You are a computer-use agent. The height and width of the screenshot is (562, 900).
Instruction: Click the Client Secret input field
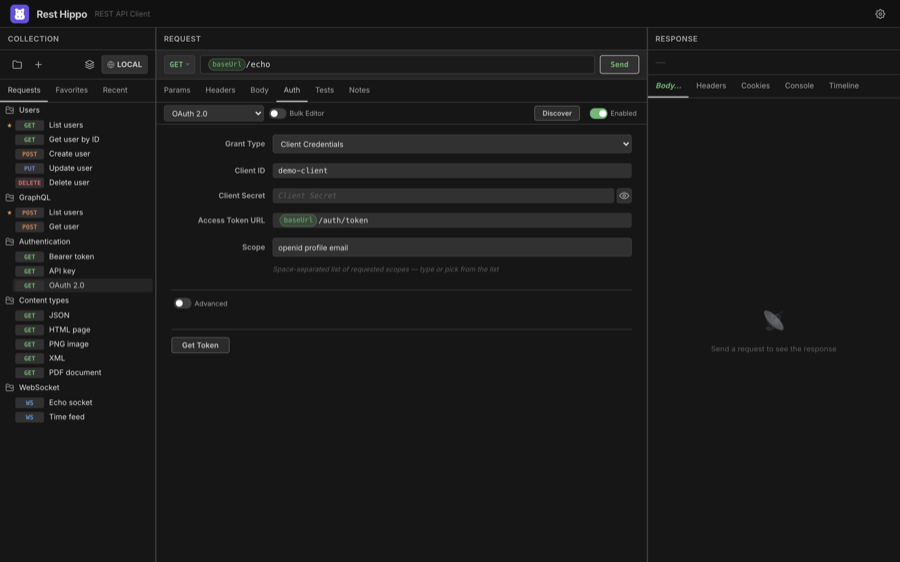[x=443, y=196]
